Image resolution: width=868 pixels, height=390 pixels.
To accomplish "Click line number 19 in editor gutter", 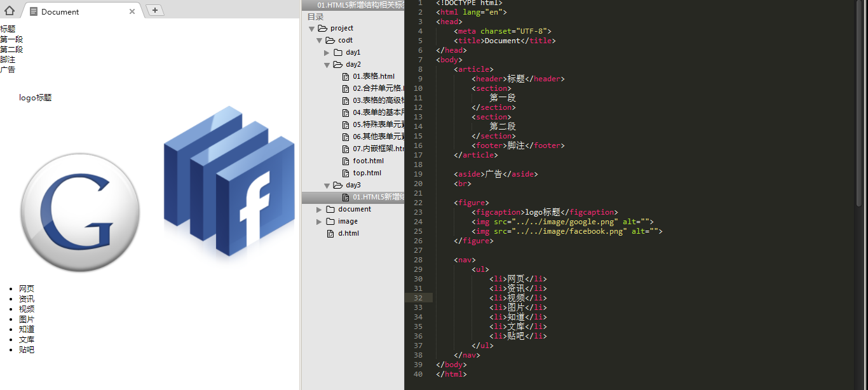I will click(x=417, y=174).
